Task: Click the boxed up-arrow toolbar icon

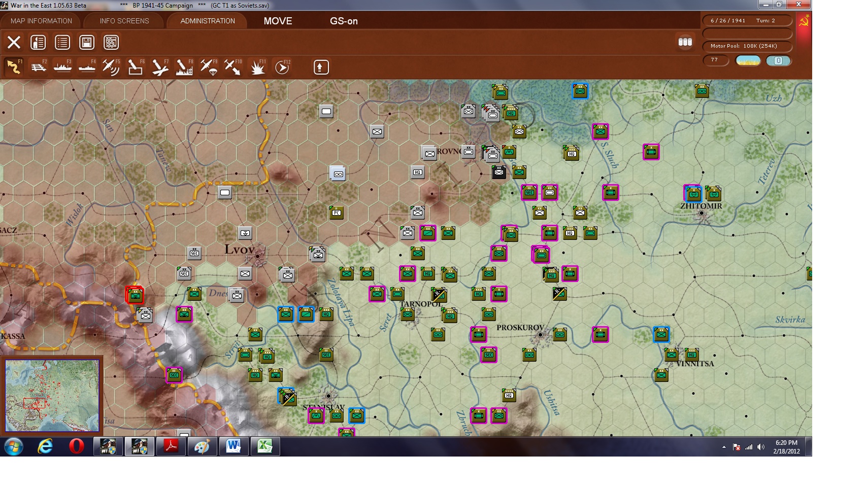Action: (321, 67)
